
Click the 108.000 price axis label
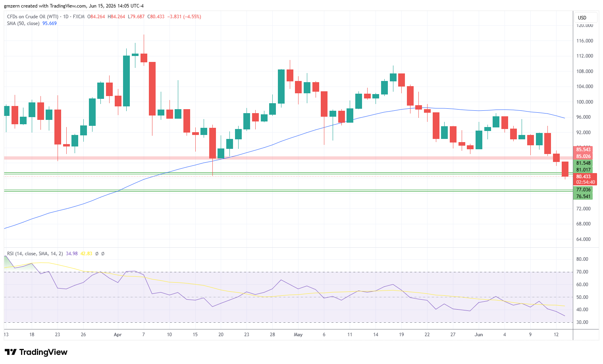(x=585, y=71)
